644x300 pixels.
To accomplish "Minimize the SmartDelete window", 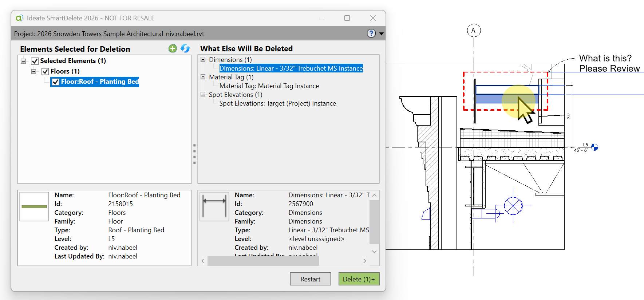I will pyautogui.click(x=322, y=18).
